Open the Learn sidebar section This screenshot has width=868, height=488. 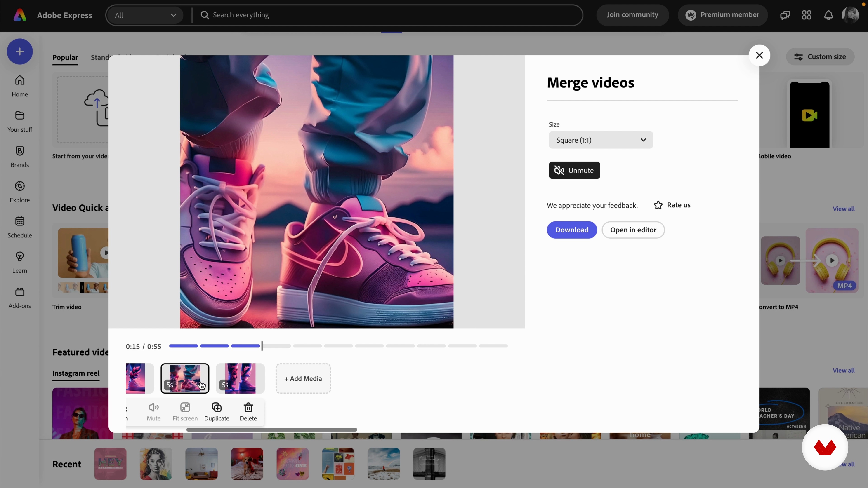[x=19, y=263]
